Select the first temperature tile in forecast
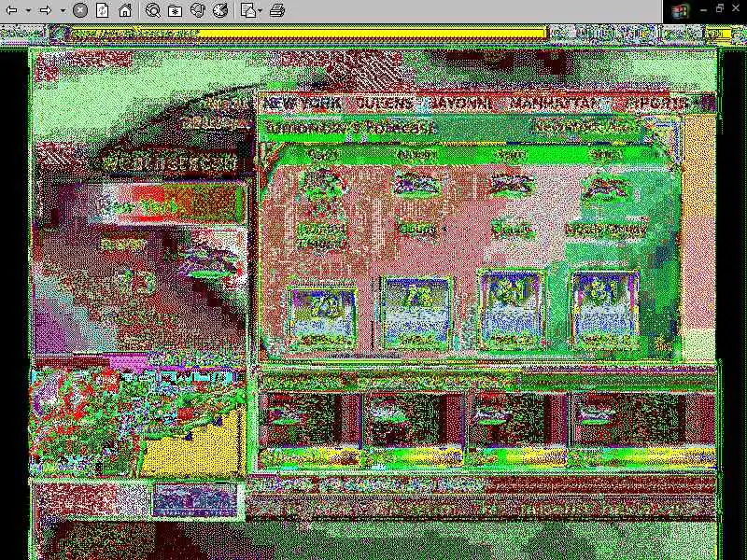The height and width of the screenshot is (560, 747). coord(324,316)
